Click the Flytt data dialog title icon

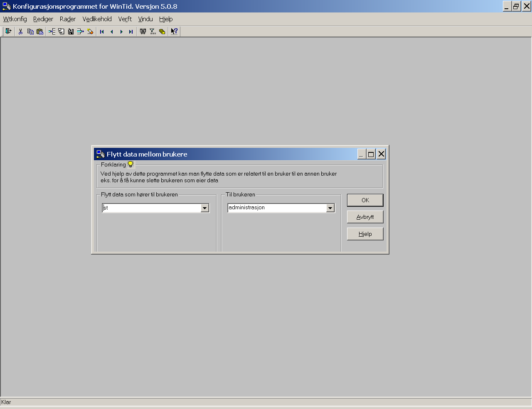(100, 154)
